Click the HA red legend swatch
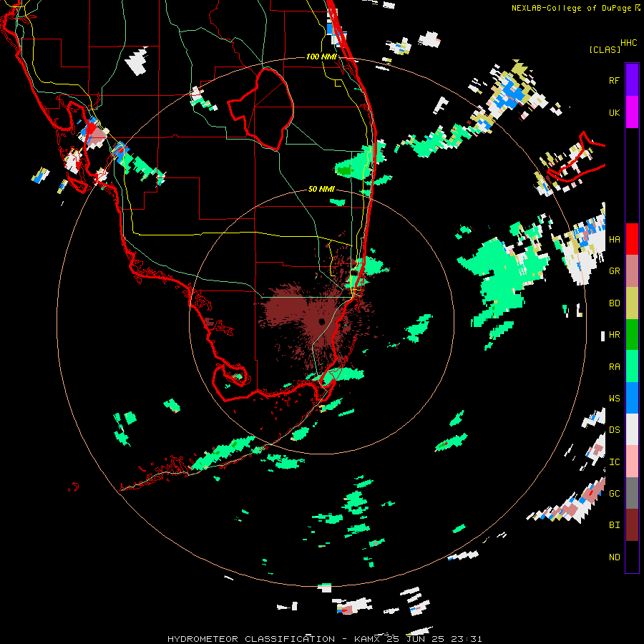 coord(632,239)
